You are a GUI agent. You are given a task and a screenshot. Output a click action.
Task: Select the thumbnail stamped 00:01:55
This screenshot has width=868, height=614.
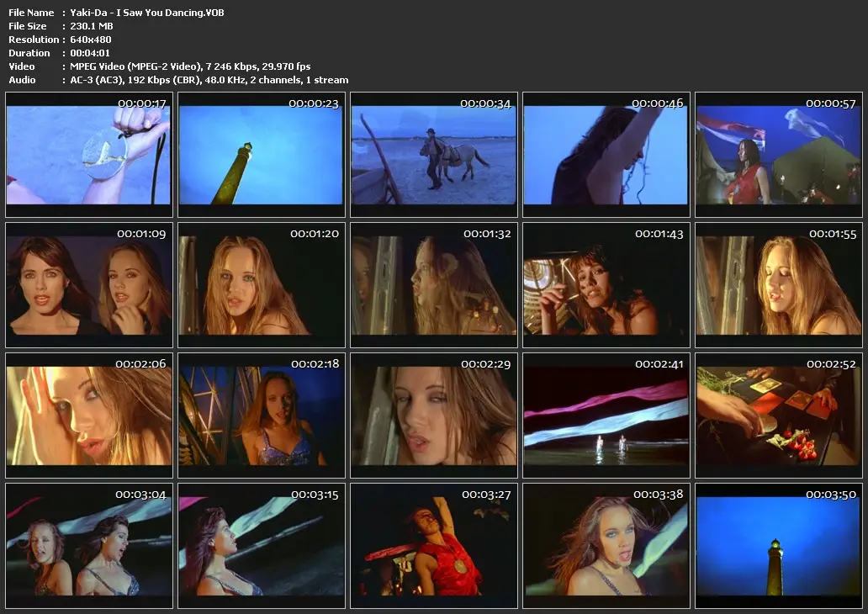coord(779,285)
